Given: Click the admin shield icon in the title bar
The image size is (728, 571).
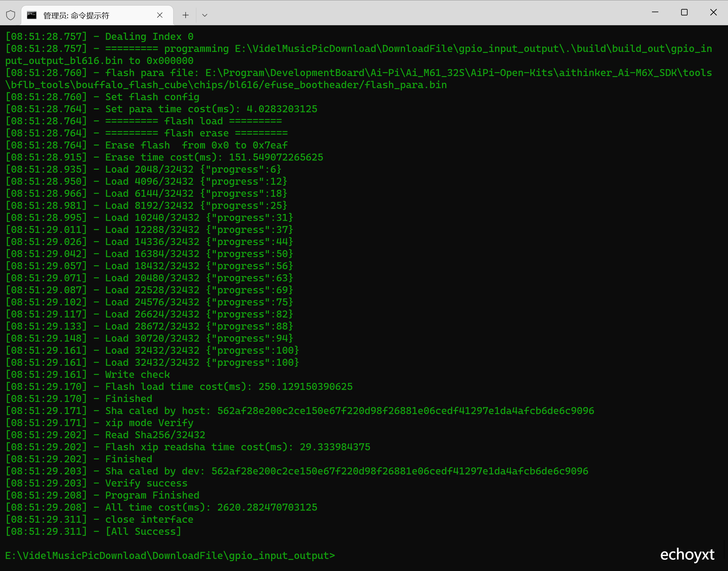Looking at the screenshot, I should click(11, 15).
